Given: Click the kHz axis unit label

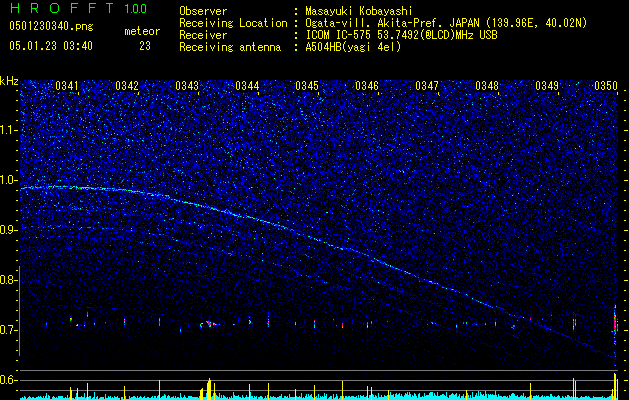Looking at the screenshot, I should (9, 81).
